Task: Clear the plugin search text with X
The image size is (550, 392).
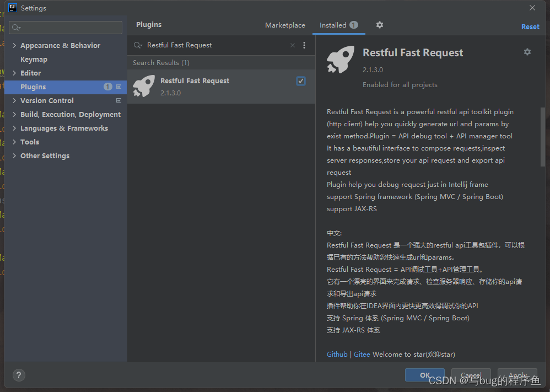Action: coord(293,45)
